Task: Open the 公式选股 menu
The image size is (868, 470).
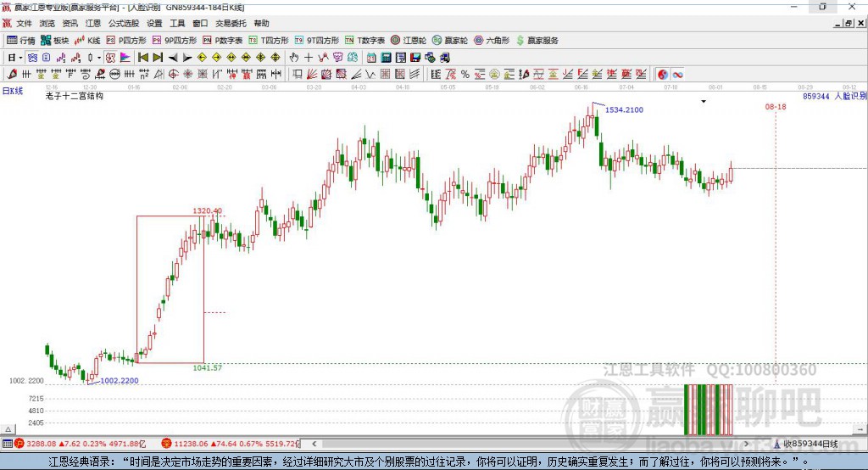Action: [x=124, y=23]
